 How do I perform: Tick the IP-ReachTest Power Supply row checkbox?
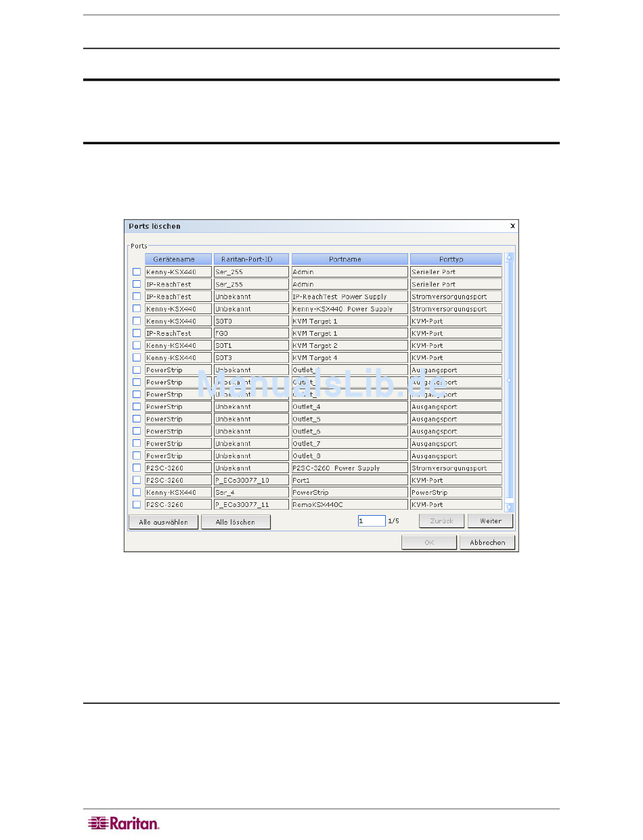(137, 296)
